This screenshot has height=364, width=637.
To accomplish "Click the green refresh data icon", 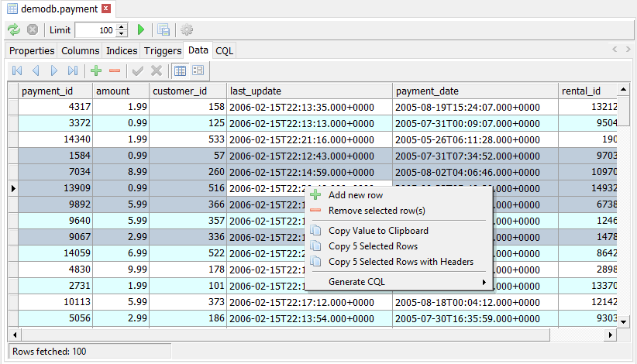I will point(14,30).
